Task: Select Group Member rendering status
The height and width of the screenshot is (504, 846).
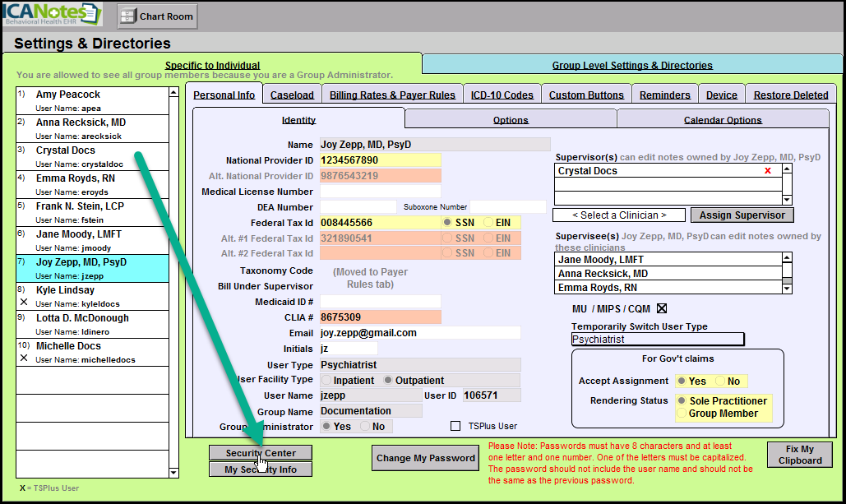Action: pos(683,414)
